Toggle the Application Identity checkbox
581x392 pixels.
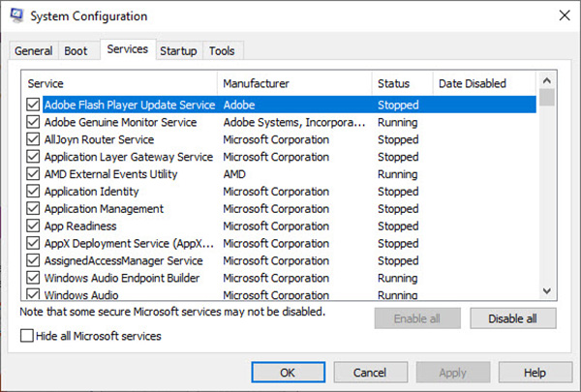(34, 192)
